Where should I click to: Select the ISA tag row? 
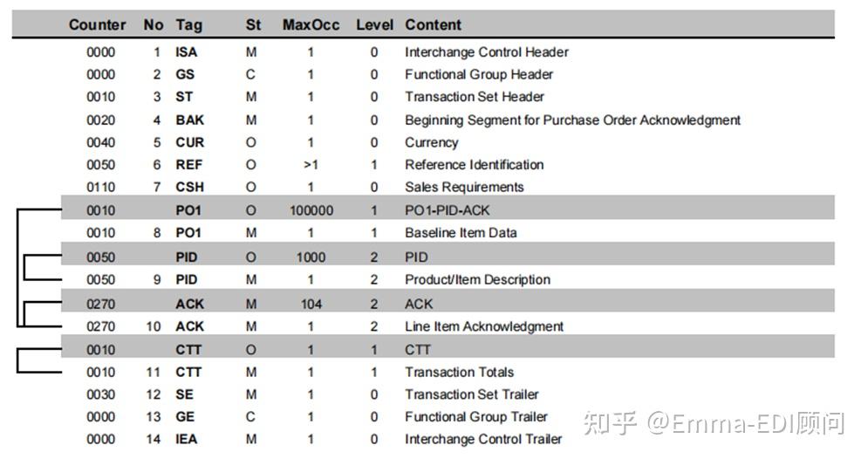click(187, 52)
